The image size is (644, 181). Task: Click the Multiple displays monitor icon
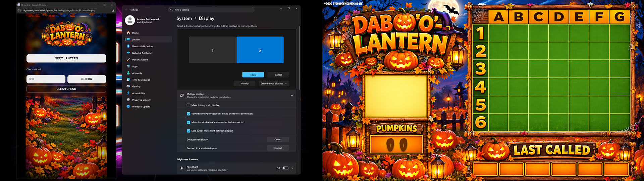(182, 96)
